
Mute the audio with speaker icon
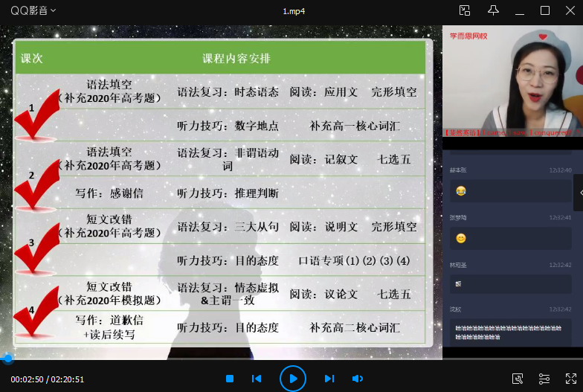click(357, 379)
